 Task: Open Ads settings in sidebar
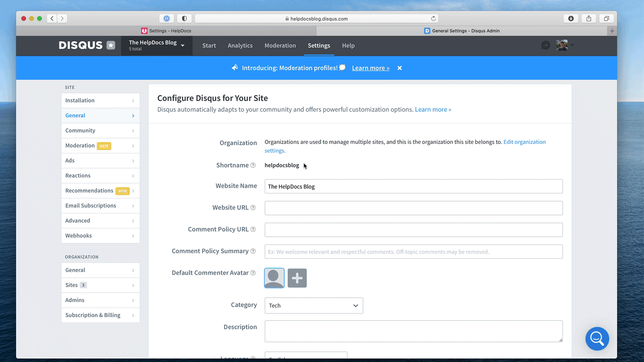100,161
